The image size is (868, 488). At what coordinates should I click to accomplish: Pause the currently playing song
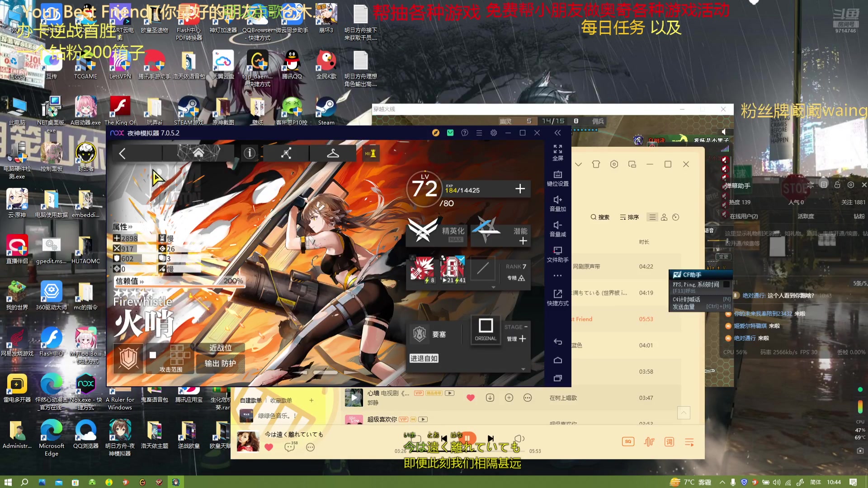click(x=468, y=438)
